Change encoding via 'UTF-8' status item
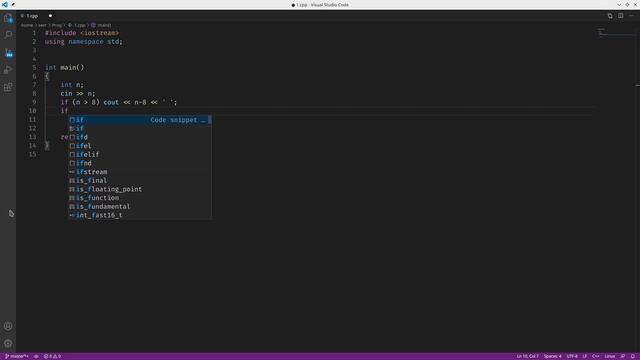This screenshot has height=360, width=640. pyautogui.click(x=572, y=356)
